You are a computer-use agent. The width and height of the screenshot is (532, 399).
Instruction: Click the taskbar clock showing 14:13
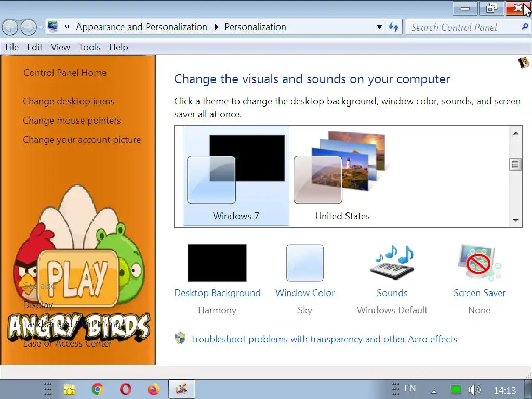click(505, 390)
